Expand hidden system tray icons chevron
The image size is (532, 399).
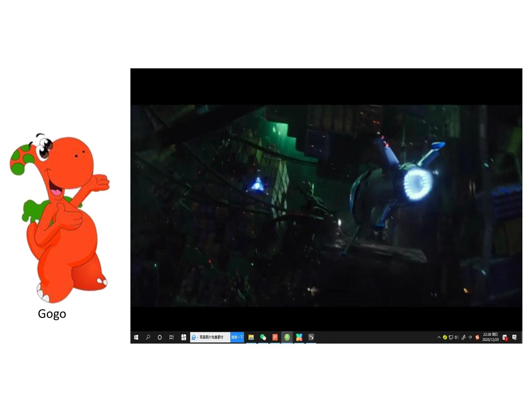pyautogui.click(x=439, y=337)
